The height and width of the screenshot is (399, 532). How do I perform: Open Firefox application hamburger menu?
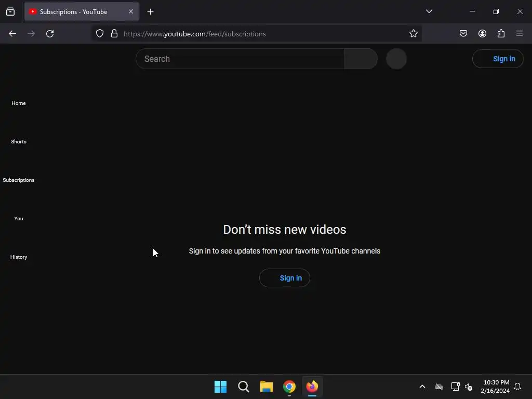(x=520, y=33)
